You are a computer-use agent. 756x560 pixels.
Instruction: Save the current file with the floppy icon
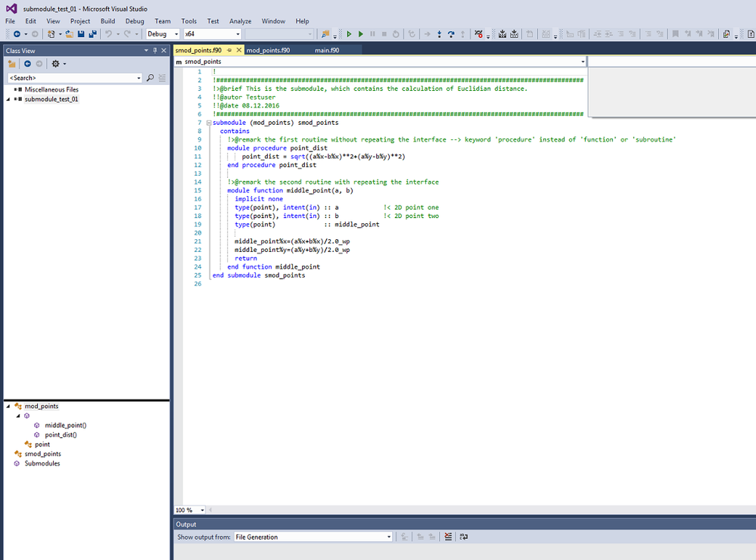click(81, 34)
